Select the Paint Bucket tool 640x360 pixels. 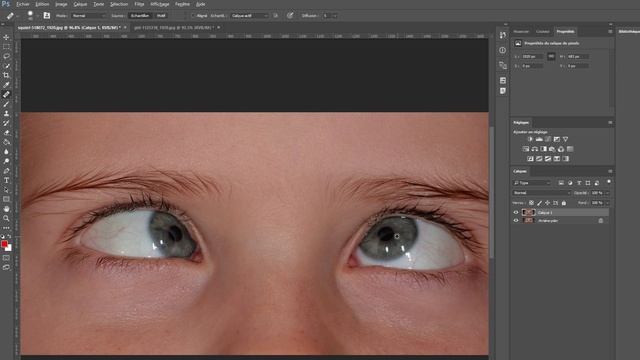pos(6,142)
